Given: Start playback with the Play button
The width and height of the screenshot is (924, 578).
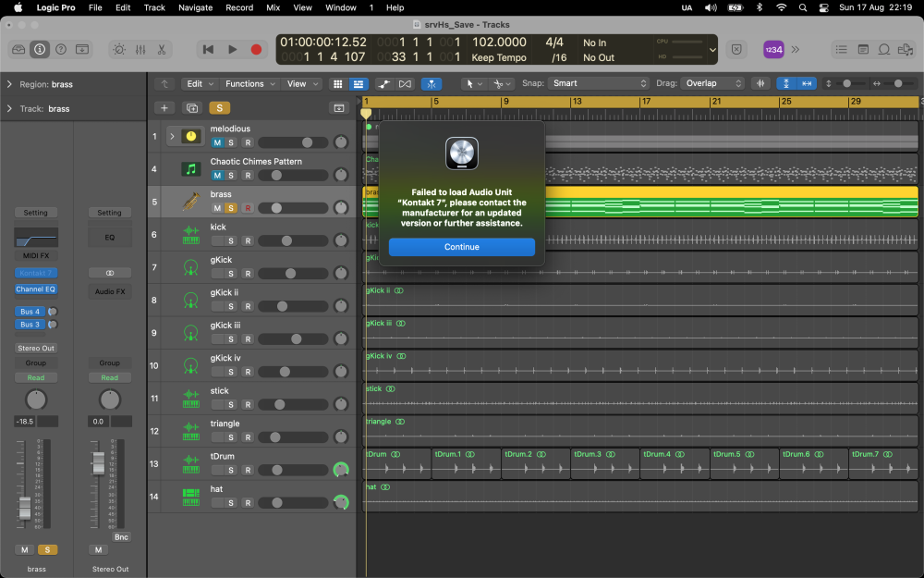Looking at the screenshot, I should tap(232, 50).
